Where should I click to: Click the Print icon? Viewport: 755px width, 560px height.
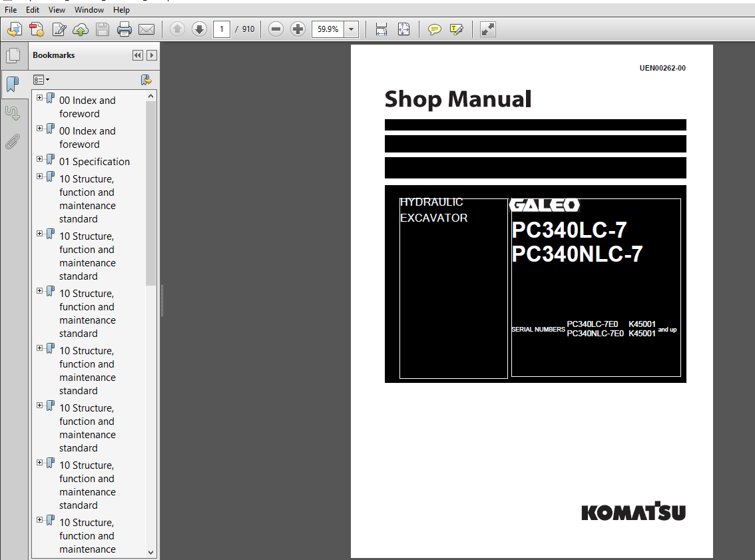pyautogui.click(x=125, y=29)
